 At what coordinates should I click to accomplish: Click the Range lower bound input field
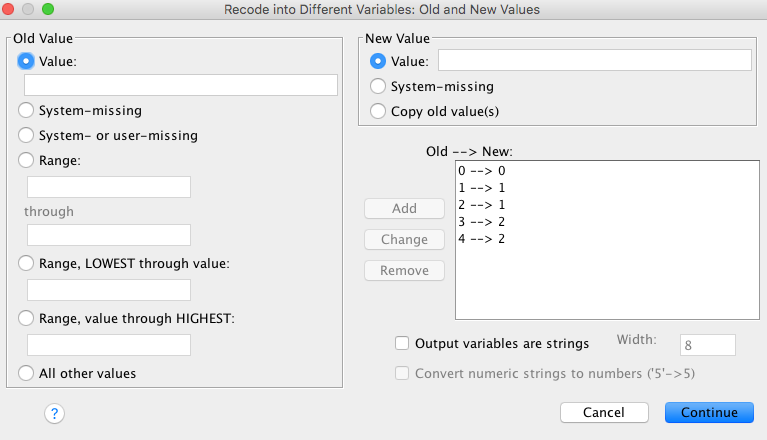[109, 187]
